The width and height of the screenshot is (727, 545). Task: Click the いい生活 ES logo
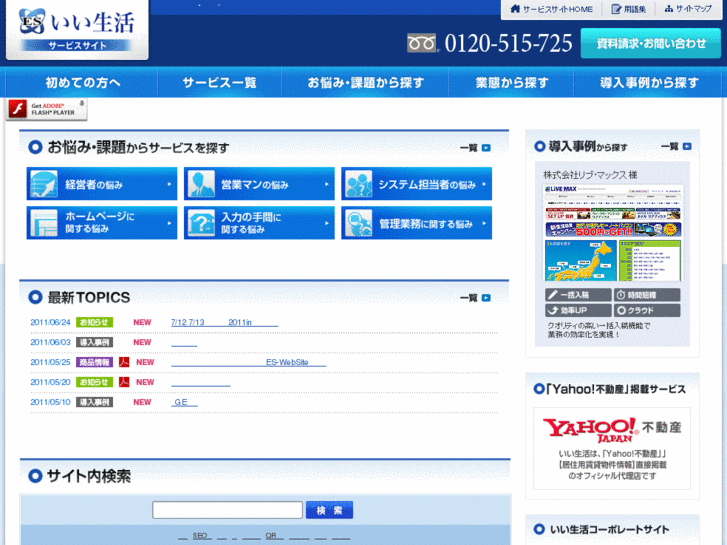(x=77, y=29)
